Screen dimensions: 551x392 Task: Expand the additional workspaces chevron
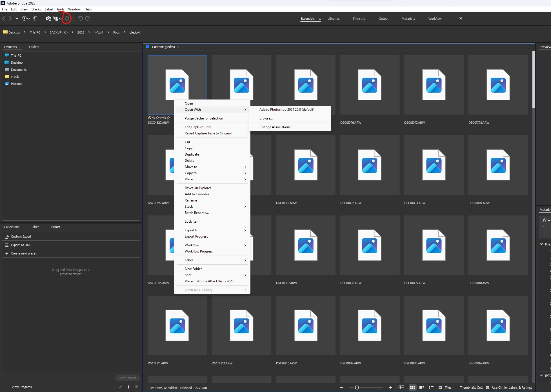[461, 19]
